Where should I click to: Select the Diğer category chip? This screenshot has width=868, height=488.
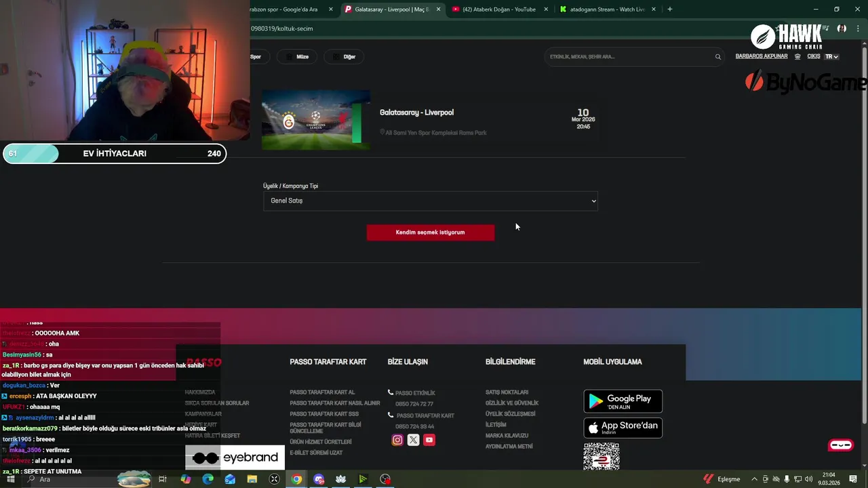[344, 57]
